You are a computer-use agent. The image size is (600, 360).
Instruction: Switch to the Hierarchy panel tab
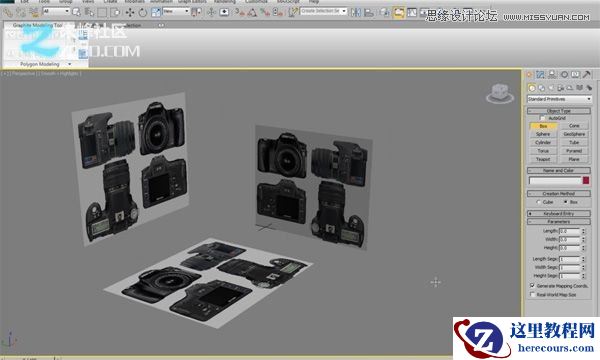click(x=552, y=74)
